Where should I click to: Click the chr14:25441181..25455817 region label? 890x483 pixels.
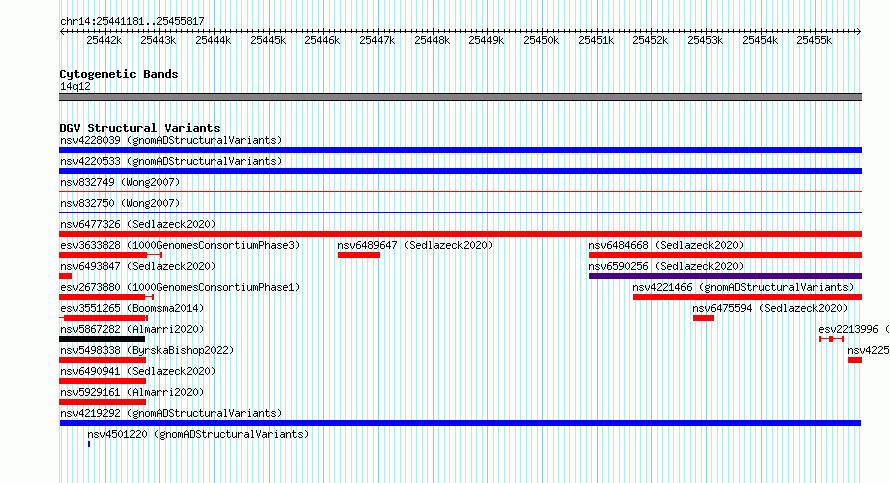tap(132, 22)
